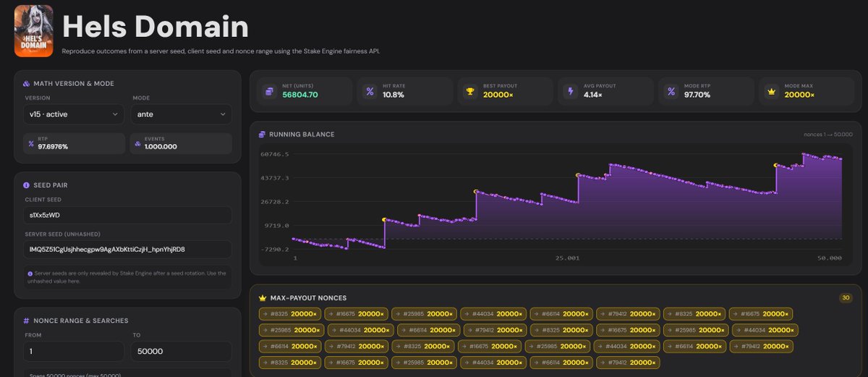Click the 43737.3 y-axis label
Image resolution: width=868 pixels, height=377 pixels.
coord(276,178)
